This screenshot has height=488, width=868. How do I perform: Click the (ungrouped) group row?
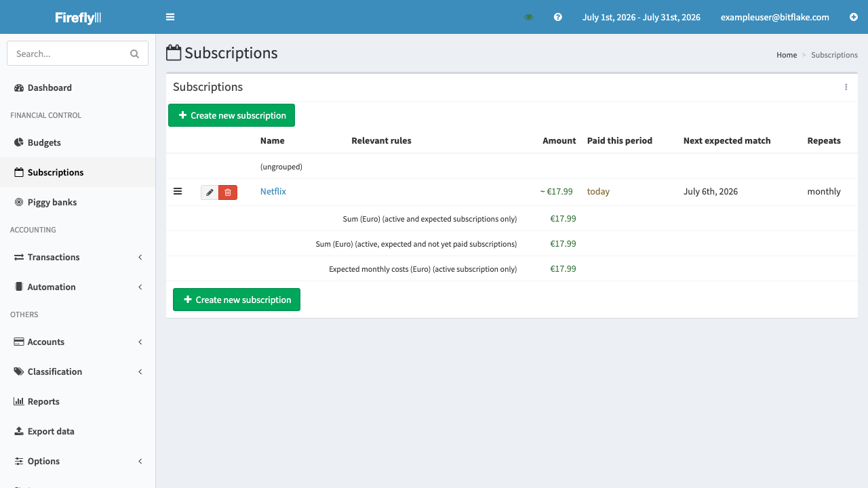[512, 167]
